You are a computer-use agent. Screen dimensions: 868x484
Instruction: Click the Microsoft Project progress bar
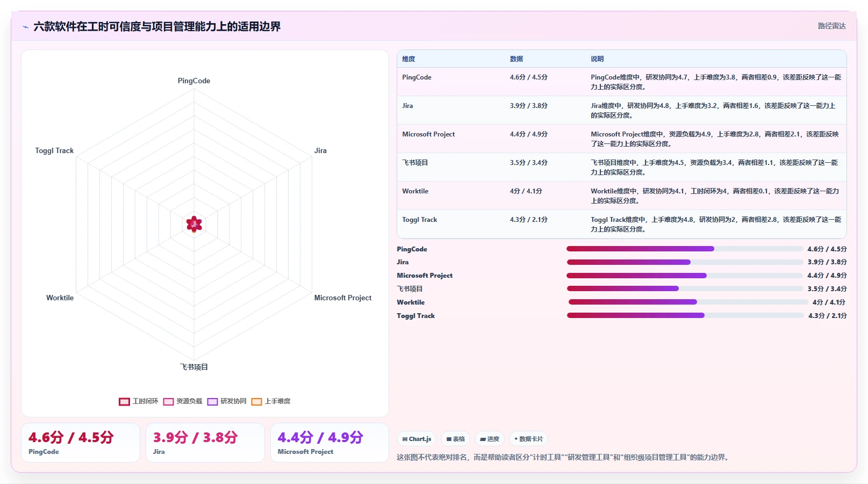(685, 276)
